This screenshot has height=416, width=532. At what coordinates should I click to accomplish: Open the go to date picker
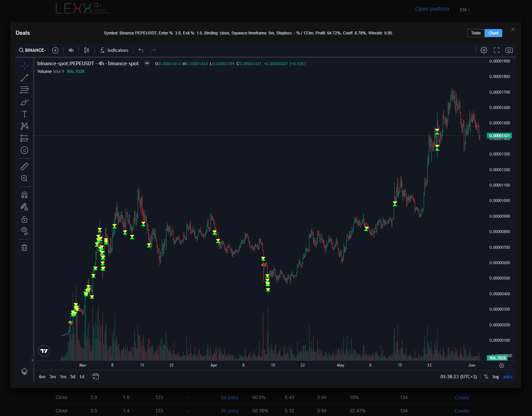point(96,377)
